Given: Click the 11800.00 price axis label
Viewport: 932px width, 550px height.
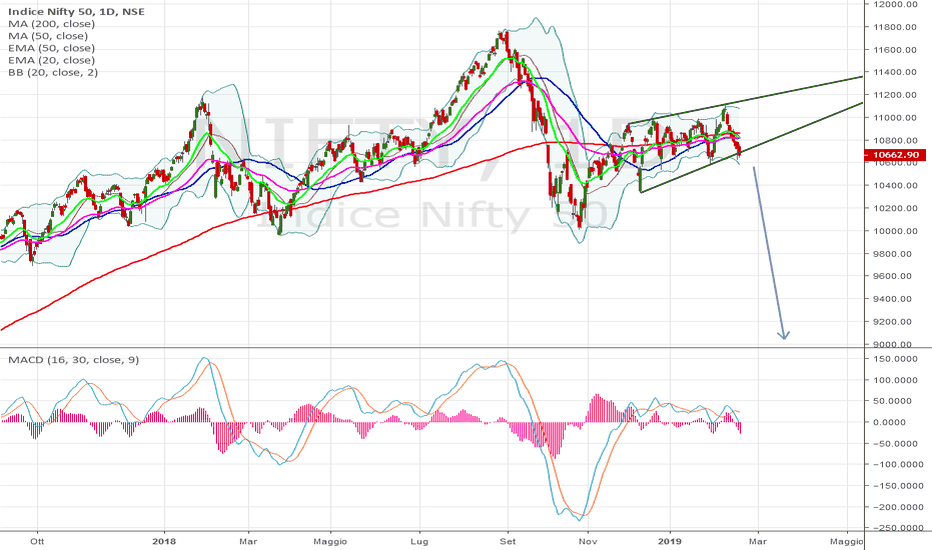Looking at the screenshot, I should 895,27.
